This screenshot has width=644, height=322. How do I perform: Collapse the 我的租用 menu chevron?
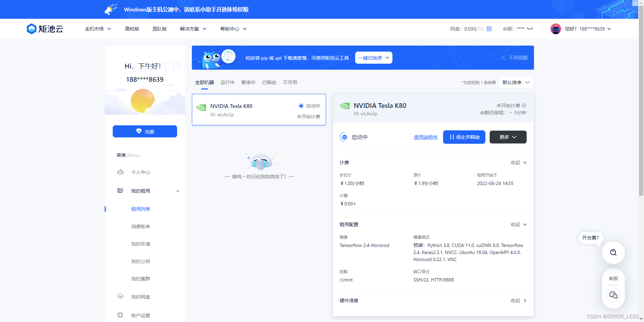point(178,191)
